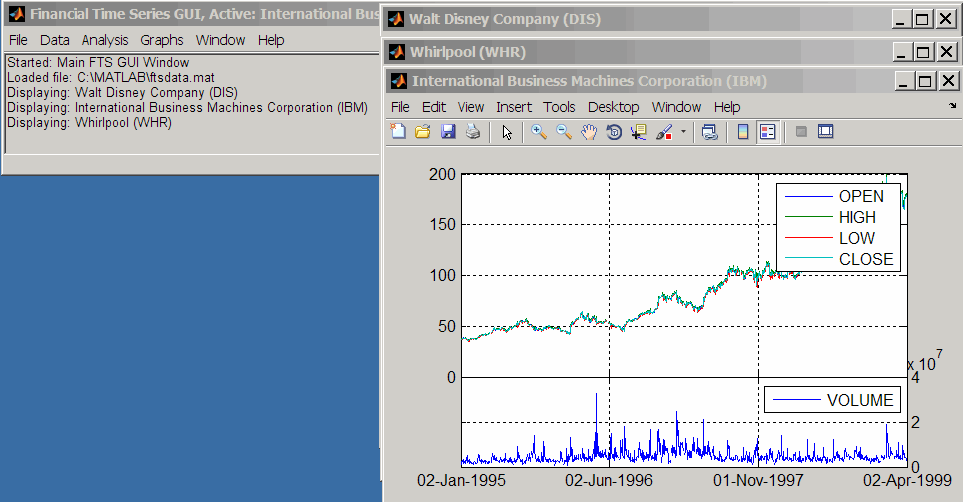The image size is (963, 502).
Task: Click the New Figure icon in IBM window
Action: (399, 131)
